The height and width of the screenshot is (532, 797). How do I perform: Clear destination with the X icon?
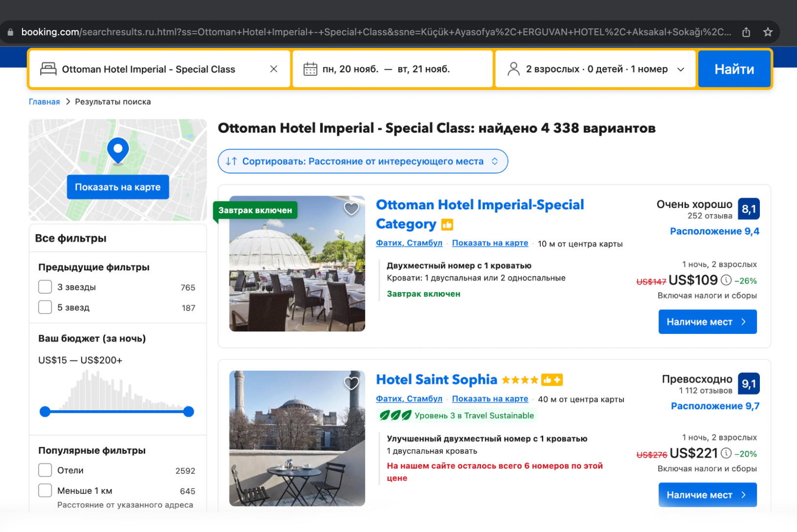point(274,69)
